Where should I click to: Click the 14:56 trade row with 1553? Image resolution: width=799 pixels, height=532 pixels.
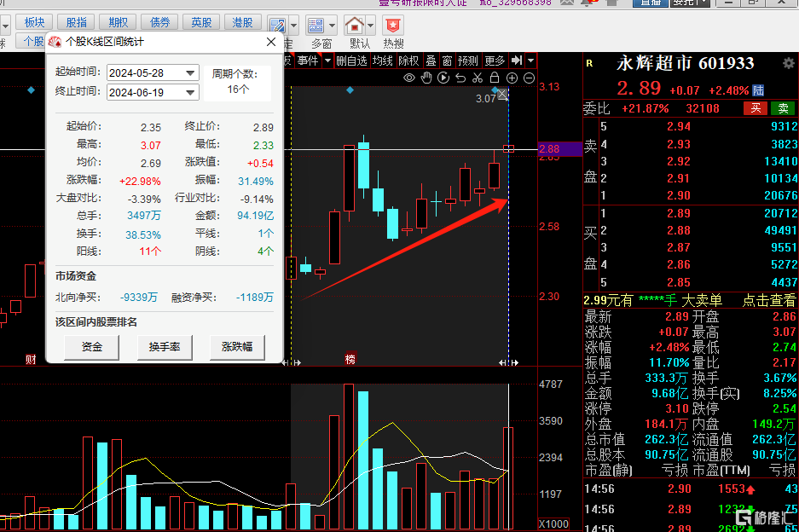coord(691,489)
